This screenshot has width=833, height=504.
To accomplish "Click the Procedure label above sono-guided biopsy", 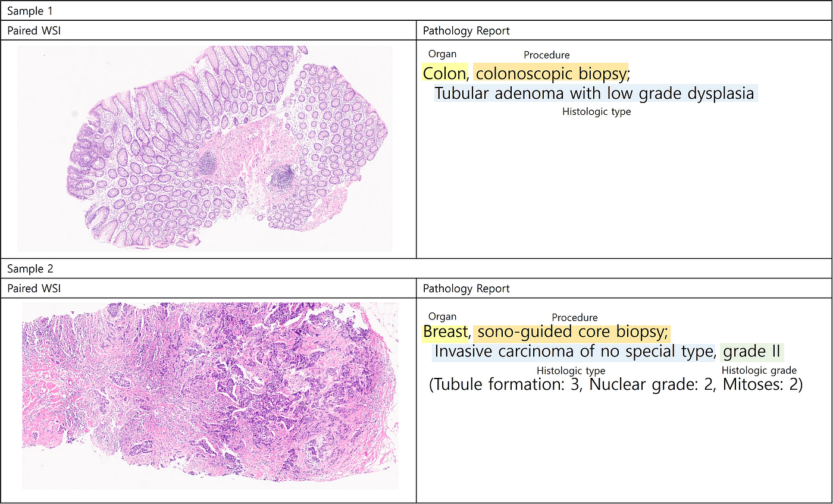I will [x=575, y=317].
